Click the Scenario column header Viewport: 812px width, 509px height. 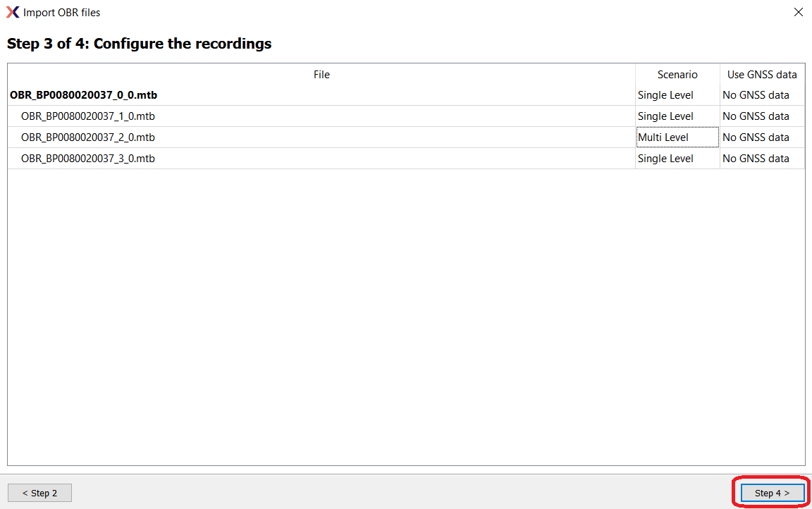(677, 75)
